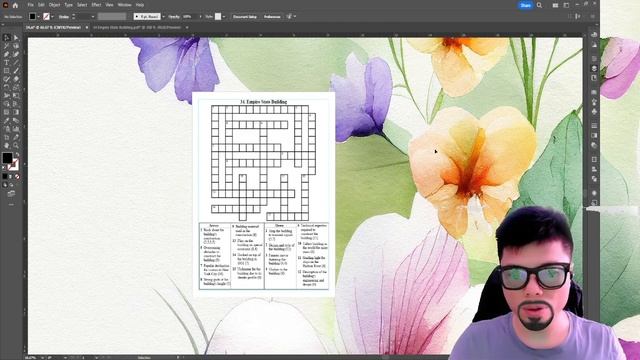Open the Opacity panel link
The height and width of the screenshot is (360, 640).
tap(174, 17)
